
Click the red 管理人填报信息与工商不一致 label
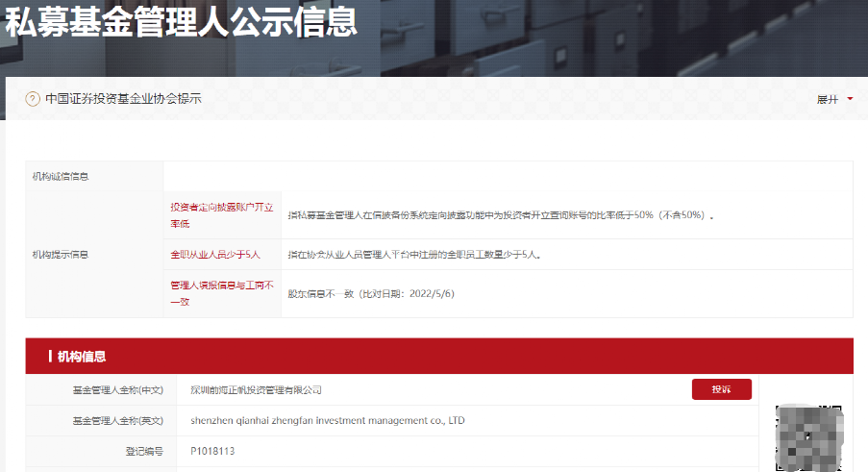(x=222, y=293)
